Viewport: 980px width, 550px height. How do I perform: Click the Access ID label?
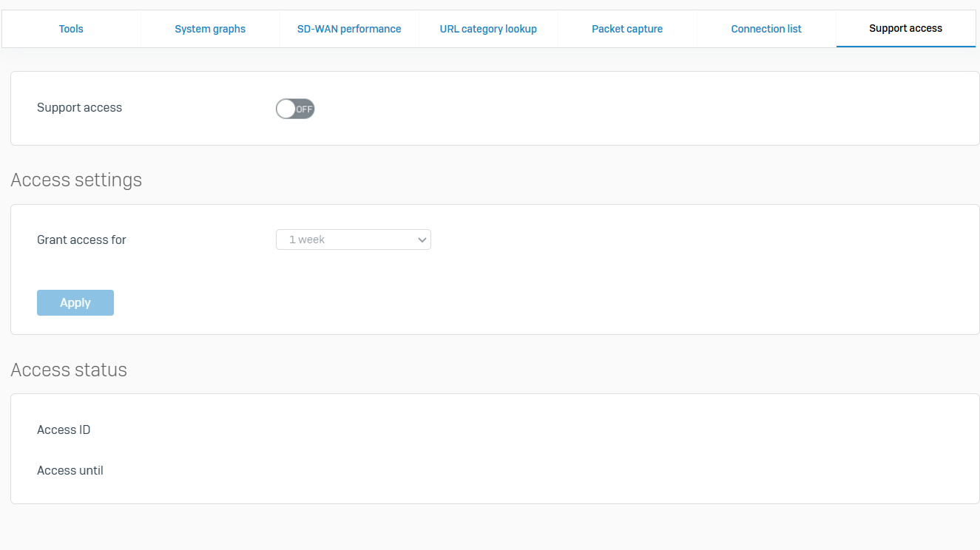pyautogui.click(x=64, y=430)
